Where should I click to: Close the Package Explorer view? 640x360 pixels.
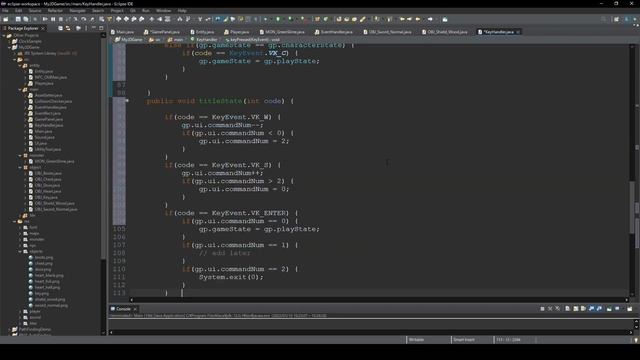pyautogui.click(x=43, y=28)
